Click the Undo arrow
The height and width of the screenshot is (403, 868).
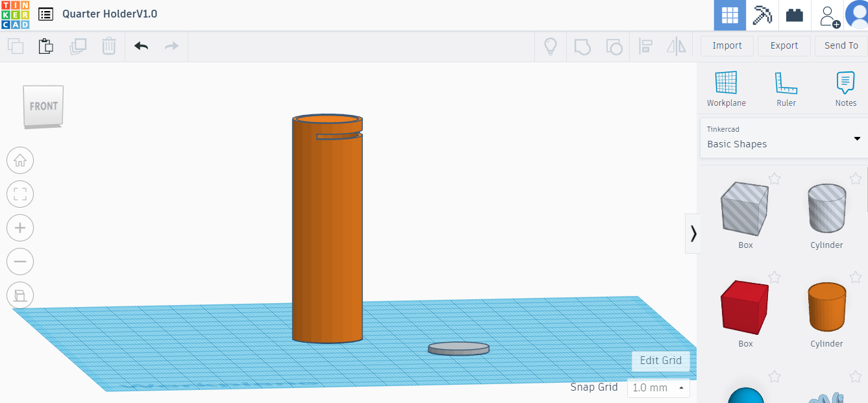click(x=141, y=46)
